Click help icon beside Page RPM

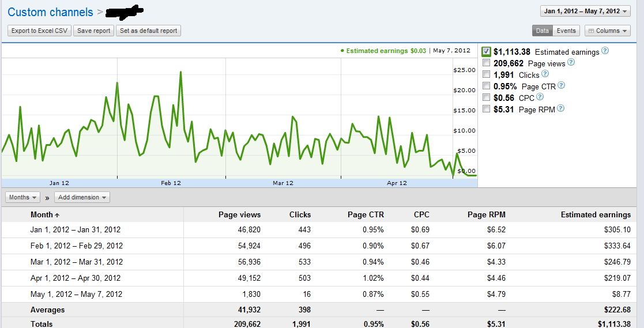coord(560,108)
